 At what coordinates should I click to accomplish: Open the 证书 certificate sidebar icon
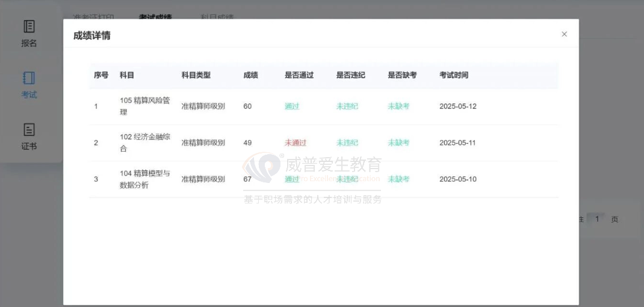pyautogui.click(x=29, y=136)
